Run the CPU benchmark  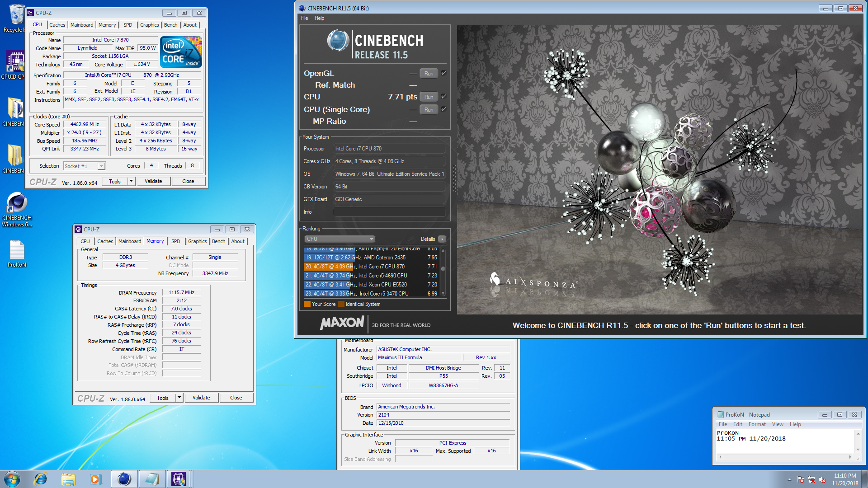[x=429, y=97]
